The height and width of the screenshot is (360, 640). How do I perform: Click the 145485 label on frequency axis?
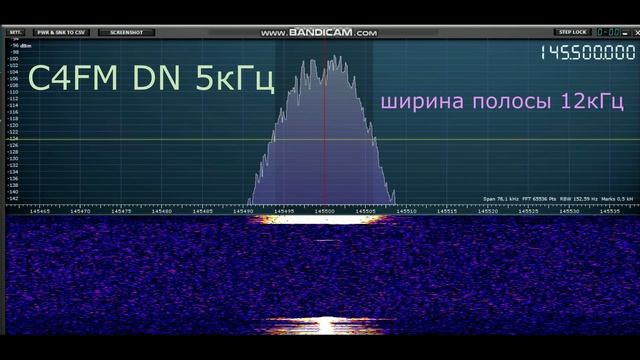click(x=202, y=211)
